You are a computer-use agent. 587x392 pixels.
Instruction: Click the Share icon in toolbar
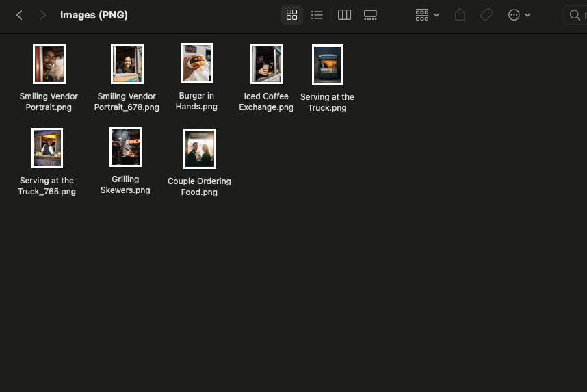[x=460, y=15]
